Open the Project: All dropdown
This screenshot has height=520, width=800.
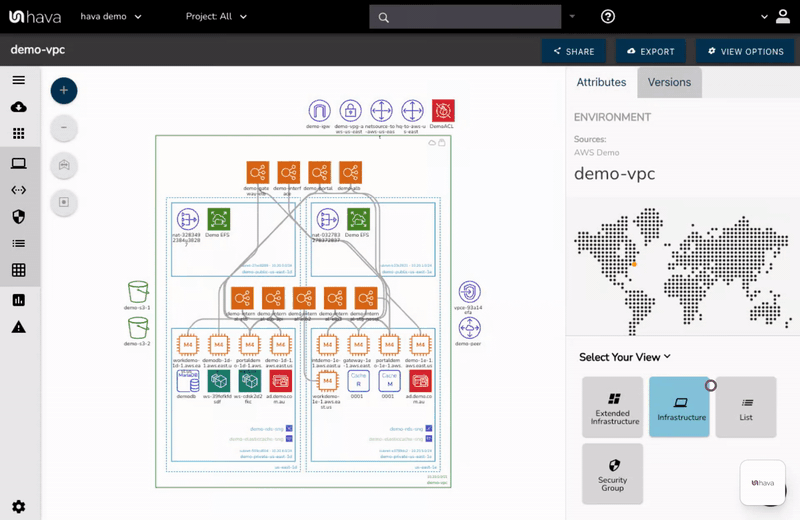pyautogui.click(x=228, y=17)
